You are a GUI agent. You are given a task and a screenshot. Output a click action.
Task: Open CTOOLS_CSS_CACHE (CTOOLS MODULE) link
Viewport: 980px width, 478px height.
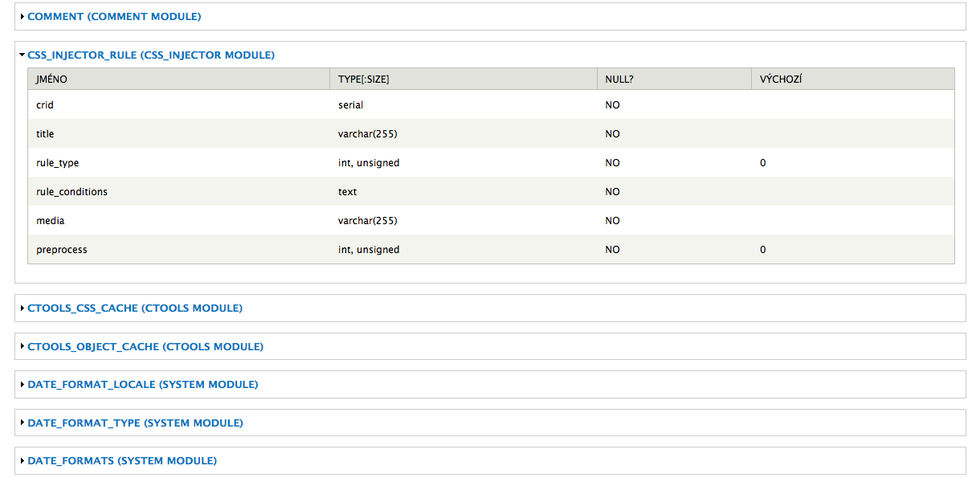pyautogui.click(x=135, y=308)
